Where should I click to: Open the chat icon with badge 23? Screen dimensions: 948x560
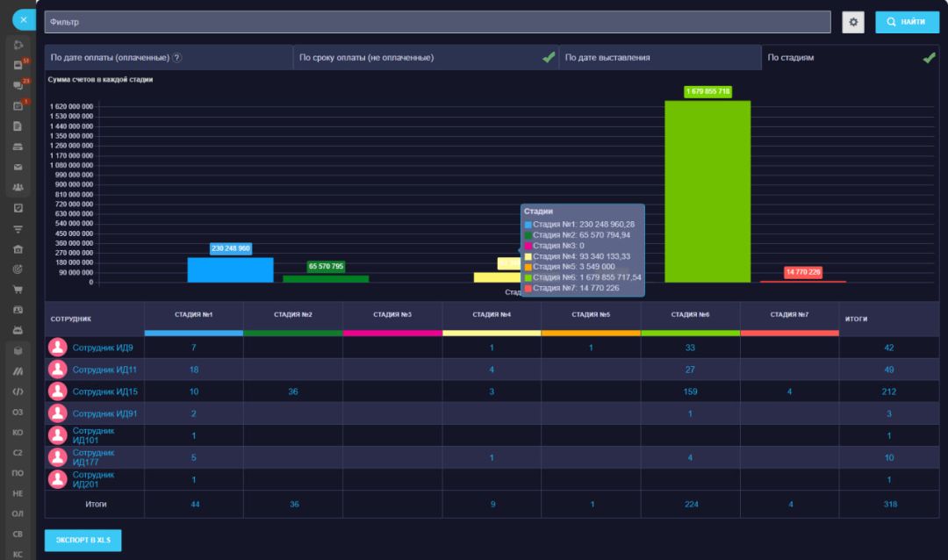pyautogui.click(x=18, y=85)
